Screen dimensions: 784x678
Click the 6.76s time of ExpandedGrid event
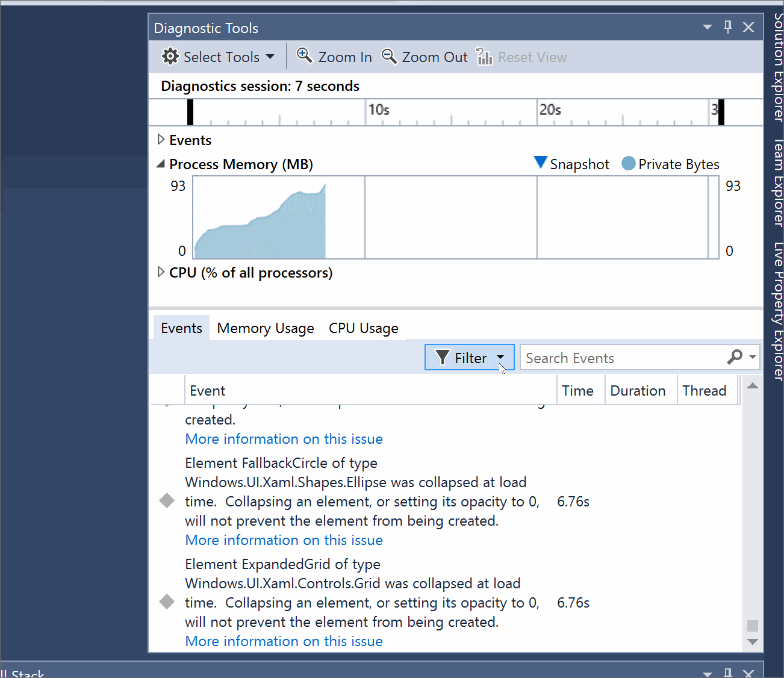point(573,603)
